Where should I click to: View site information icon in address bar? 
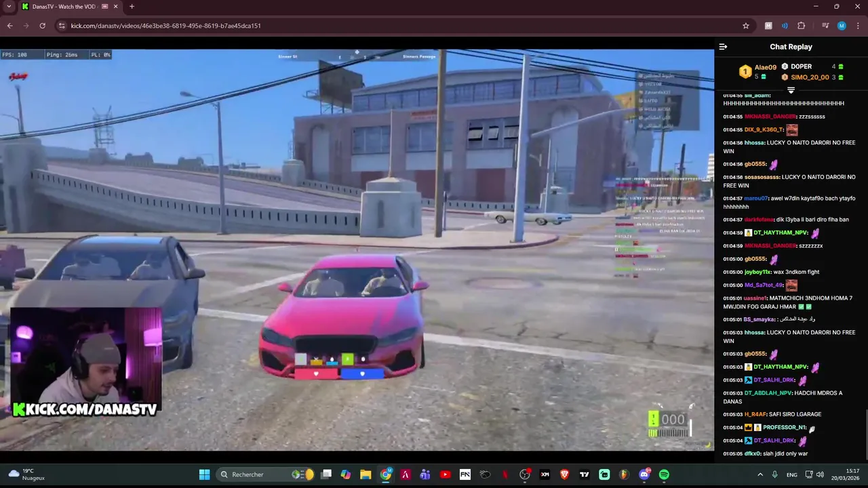coord(62,26)
